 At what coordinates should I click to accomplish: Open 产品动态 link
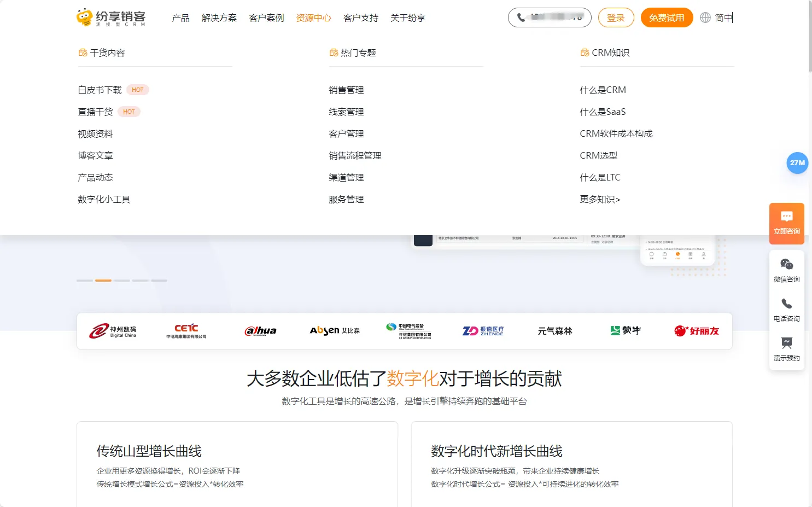(95, 177)
